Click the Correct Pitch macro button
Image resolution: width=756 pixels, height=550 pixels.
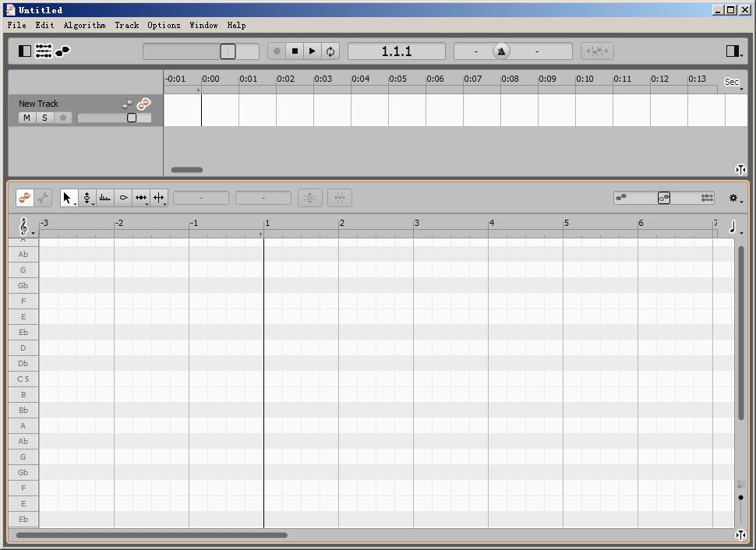pyautogui.click(x=310, y=198)
